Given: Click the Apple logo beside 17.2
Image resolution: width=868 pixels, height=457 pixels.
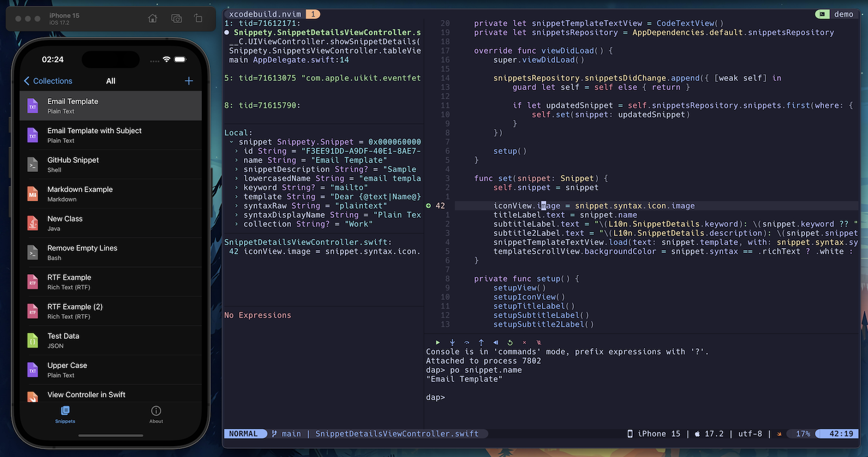Looking at the screenshot, I should [x=697, y=434].
